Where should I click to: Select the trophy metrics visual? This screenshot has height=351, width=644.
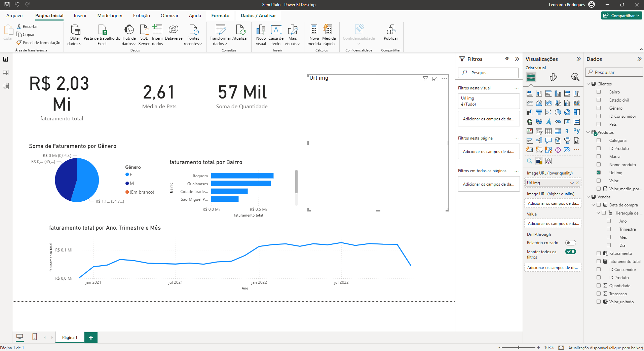567,141
